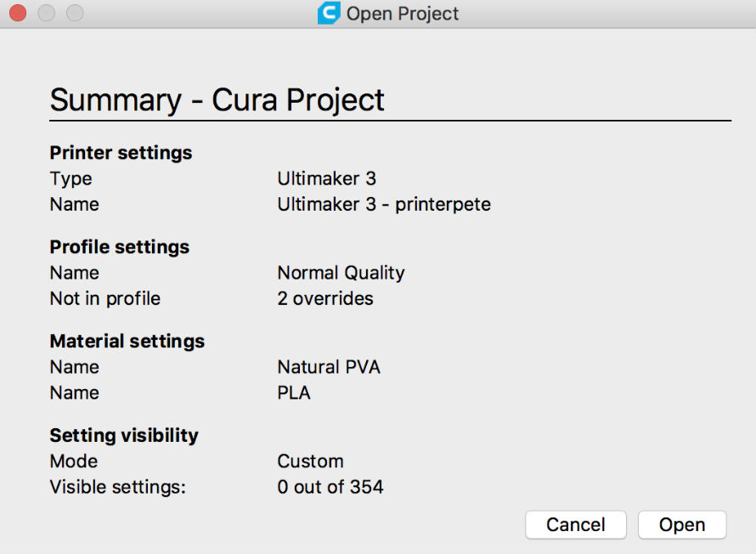The height and width of the screenshot is (554, 756).
Task: Click the 'Type' label under Printer settings
Action: tap(71, 179)
